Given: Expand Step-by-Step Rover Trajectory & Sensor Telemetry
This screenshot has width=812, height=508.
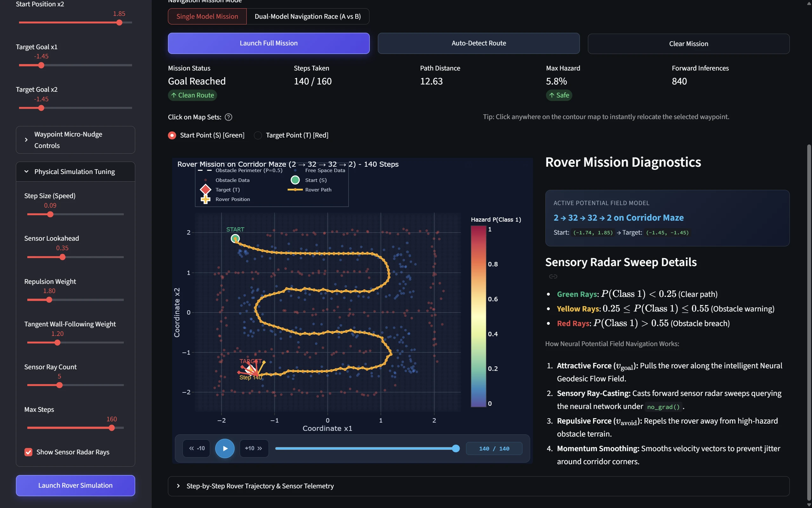Looking at the screenshot, I should [479, 486].
